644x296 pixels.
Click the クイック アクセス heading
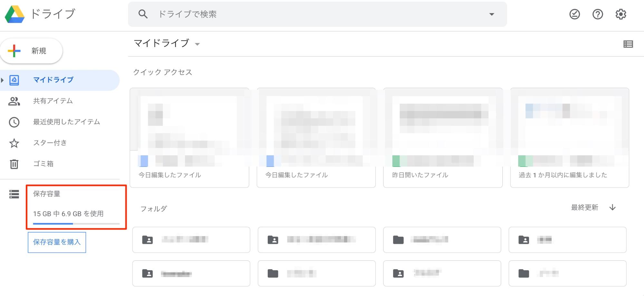tap(163, 72)
